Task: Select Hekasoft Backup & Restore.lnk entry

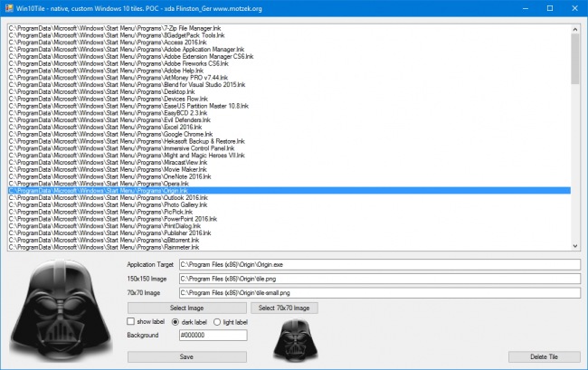Action: click(x=289, y=141)
